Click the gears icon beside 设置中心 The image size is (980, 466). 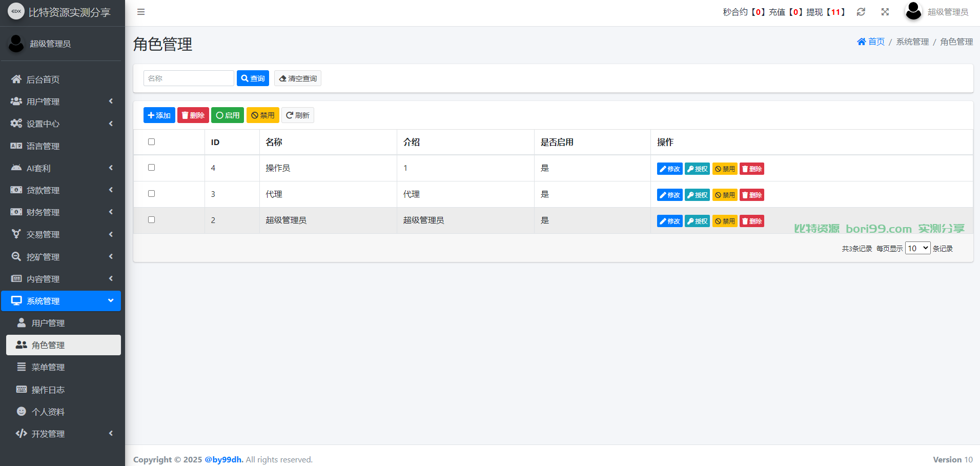[x=16, y=123]
